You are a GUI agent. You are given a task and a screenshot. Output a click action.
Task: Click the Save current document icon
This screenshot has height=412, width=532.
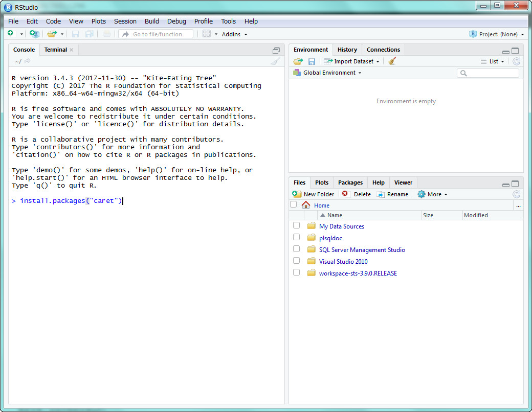tap(75, 34)
